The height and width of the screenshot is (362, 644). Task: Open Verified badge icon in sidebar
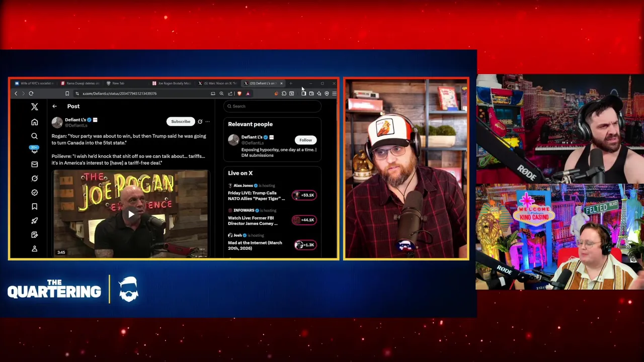(x=34, y=193)
